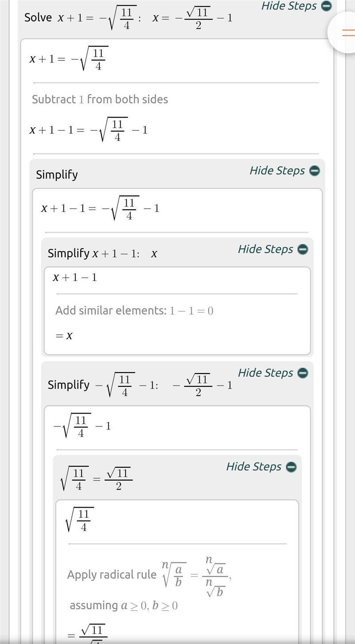Click the 'assuming a ≥ 0, b ≥ 0' text
The image size is (355, 644).
pyautogui.click(x=124, y=605)
